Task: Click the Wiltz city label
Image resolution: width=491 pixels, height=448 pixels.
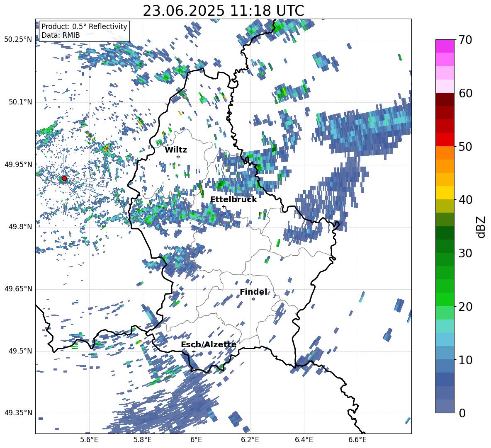Action: 176,150
